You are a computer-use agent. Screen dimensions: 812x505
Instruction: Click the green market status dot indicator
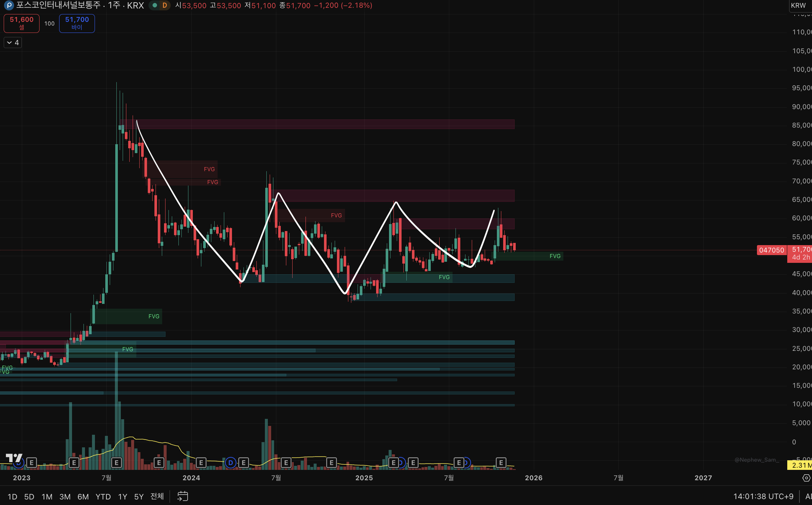[x=155, y=6]
